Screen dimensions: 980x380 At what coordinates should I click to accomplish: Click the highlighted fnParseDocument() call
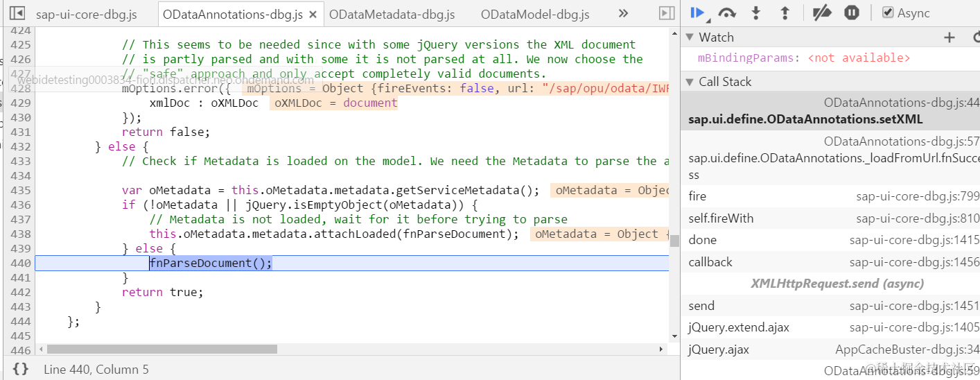211,263
